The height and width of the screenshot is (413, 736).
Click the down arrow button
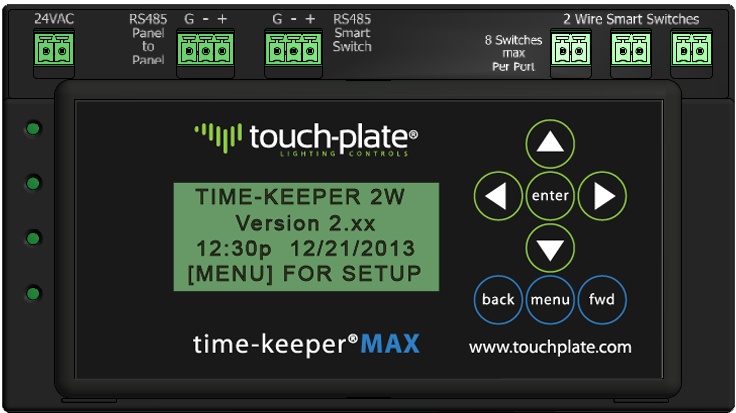click(550, 248)
